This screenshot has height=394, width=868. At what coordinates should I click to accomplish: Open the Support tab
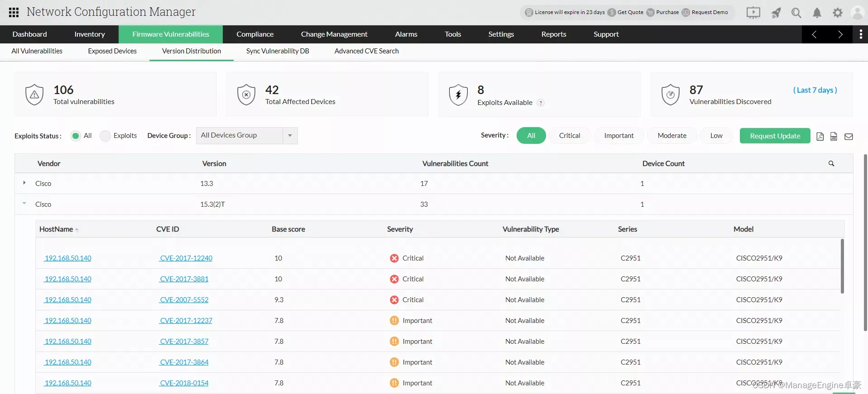pyautogui.click(x=606, y=34)
